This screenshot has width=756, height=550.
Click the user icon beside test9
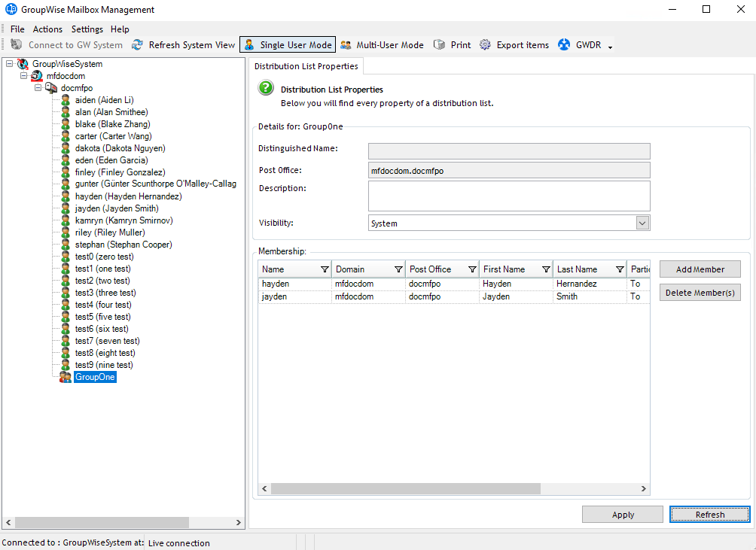tap(66, 365)
